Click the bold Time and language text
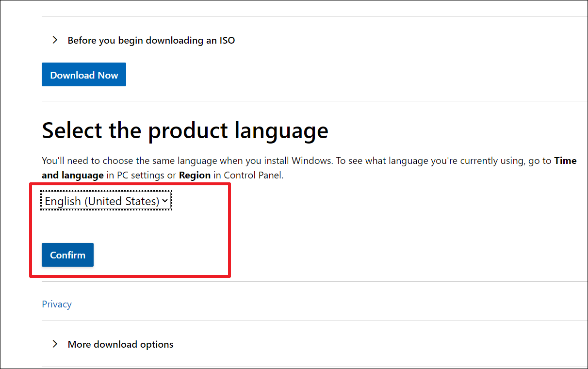The width and height of the screenshot is (588, 369). [x=73, y=176]
